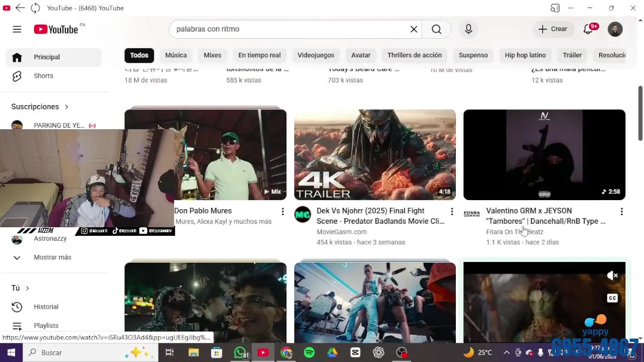The width and height of the screenshot is (644, 362).
Task: Open the Fitara channel avatar
Action: tap(471, 214)
